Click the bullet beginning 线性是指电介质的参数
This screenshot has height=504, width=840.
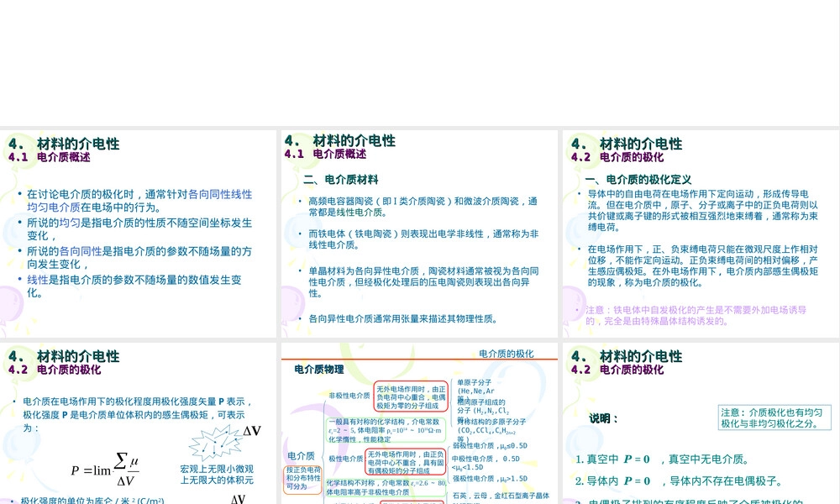click(134, 286)
